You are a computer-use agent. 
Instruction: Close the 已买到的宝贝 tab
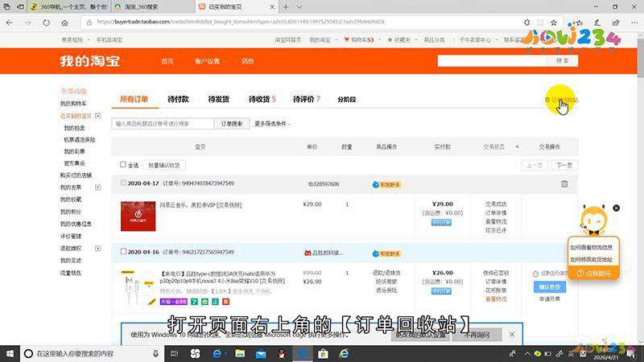272,7
